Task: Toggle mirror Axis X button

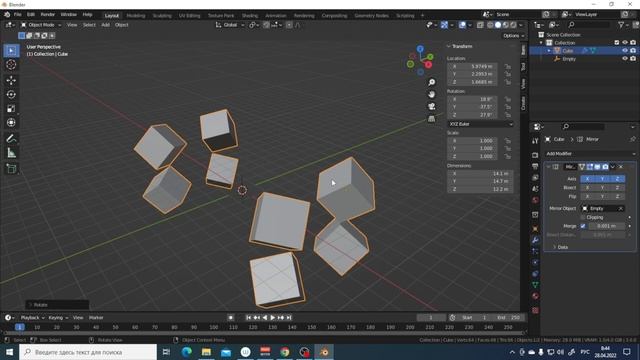Action: click(x=587, y=179)
